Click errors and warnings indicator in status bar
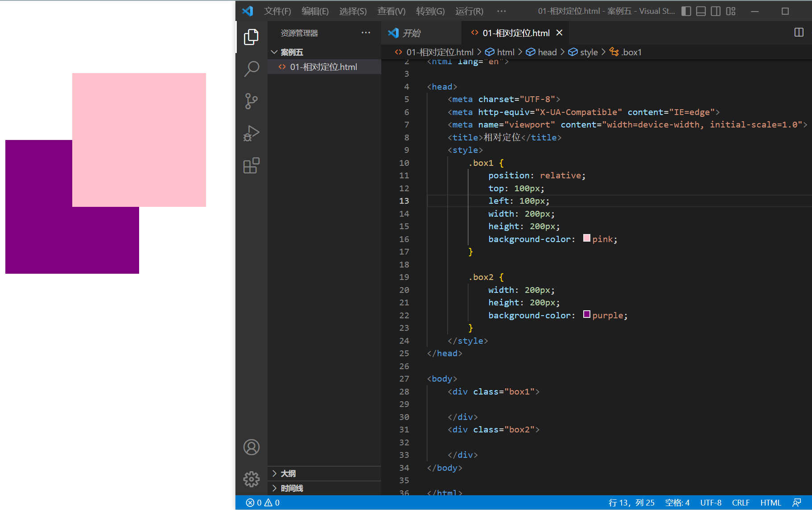The image size is (812, 510). [263, 503]
